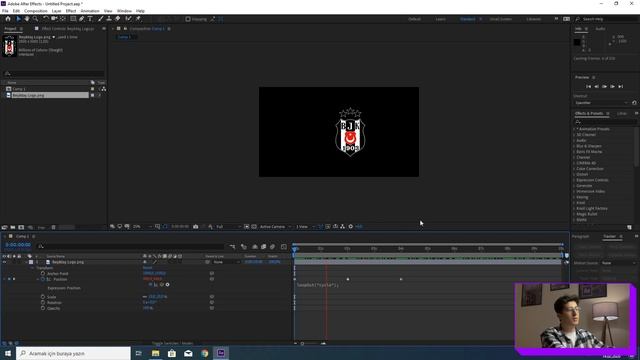
Task: Toggle the Anchor Point stopwatch
Action: click(43, 273)
